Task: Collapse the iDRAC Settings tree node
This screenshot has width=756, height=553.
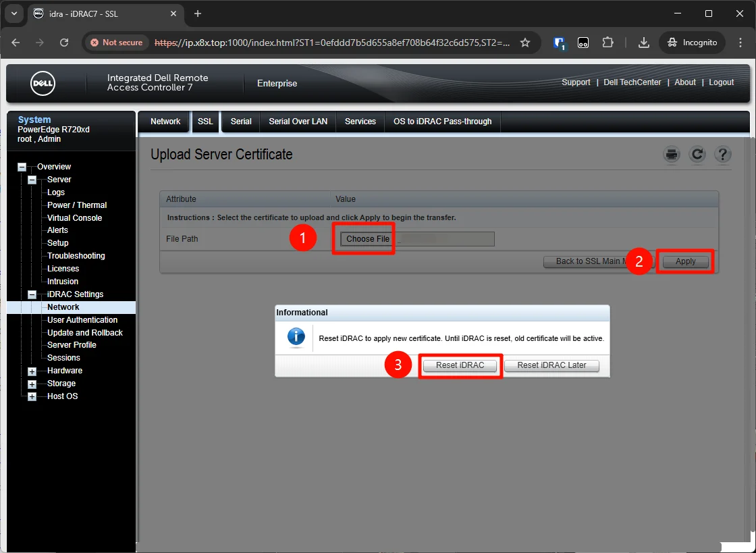Action: click(x=32, y=294)
